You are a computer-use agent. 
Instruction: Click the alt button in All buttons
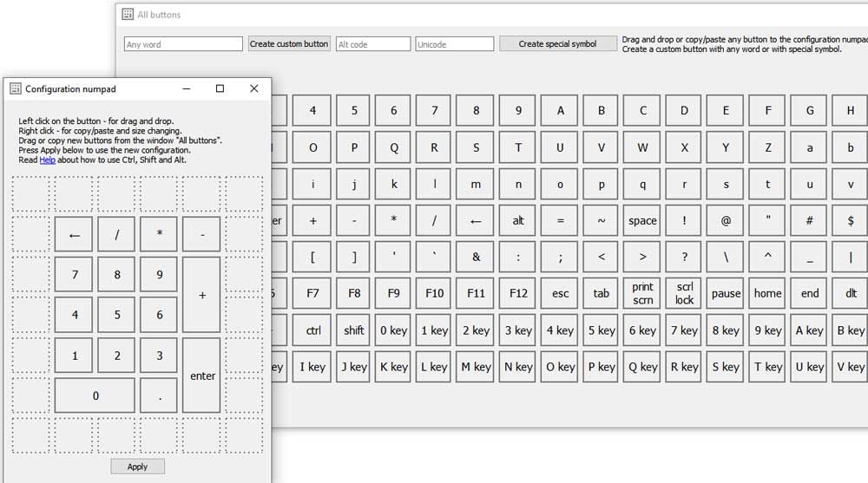[x=517, y=221]
